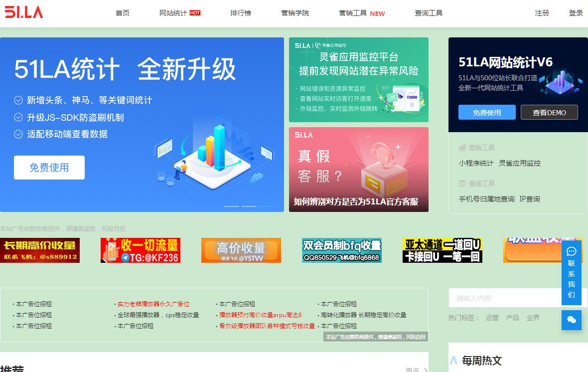Click the 51.LA logo
The image size is (588, 372).
(24, 13)
